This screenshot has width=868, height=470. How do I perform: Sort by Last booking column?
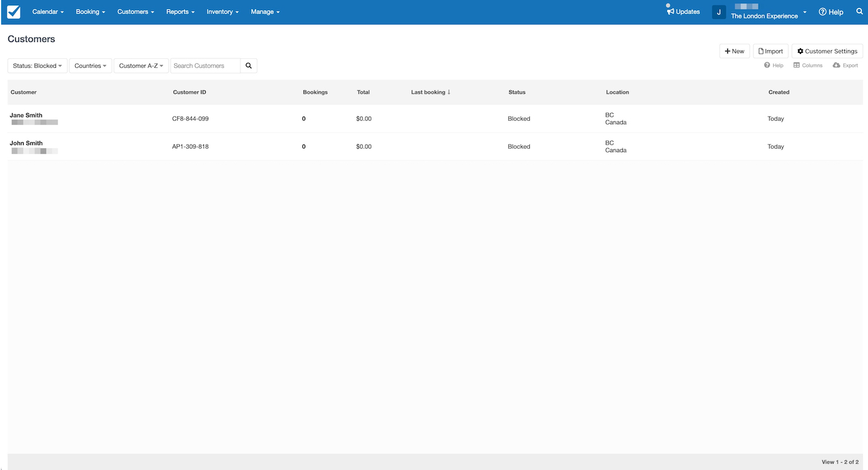pos(431,92)
